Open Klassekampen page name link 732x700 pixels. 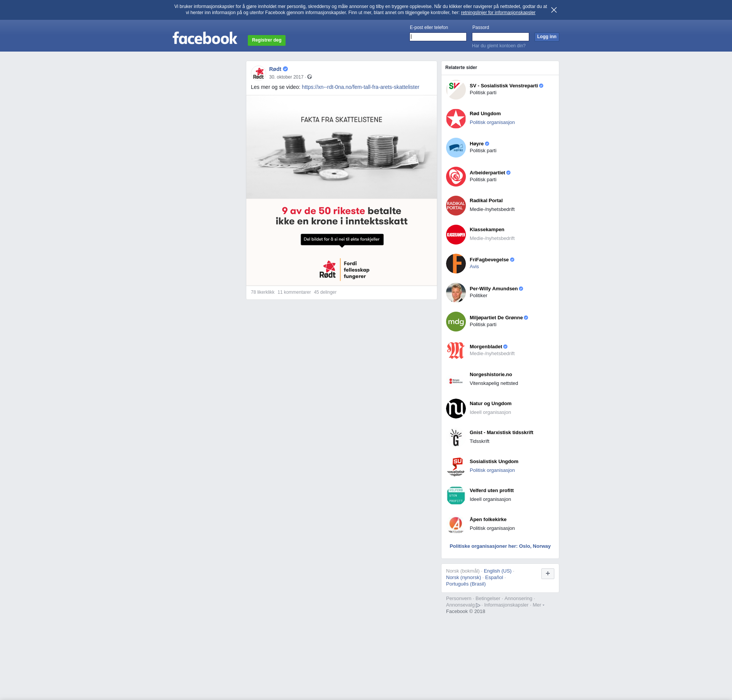coord(487,230)
